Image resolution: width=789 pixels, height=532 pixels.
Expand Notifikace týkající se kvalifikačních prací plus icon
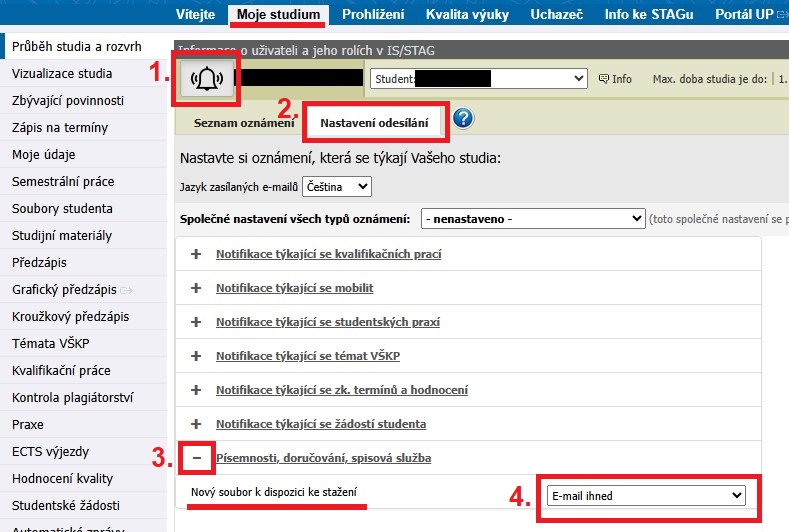click(x=196, y=254)
